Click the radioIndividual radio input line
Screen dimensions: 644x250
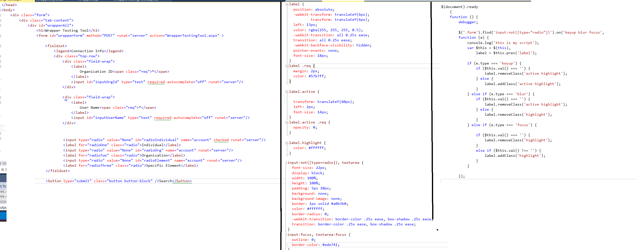pyautogui.click(x=164, y=140)
